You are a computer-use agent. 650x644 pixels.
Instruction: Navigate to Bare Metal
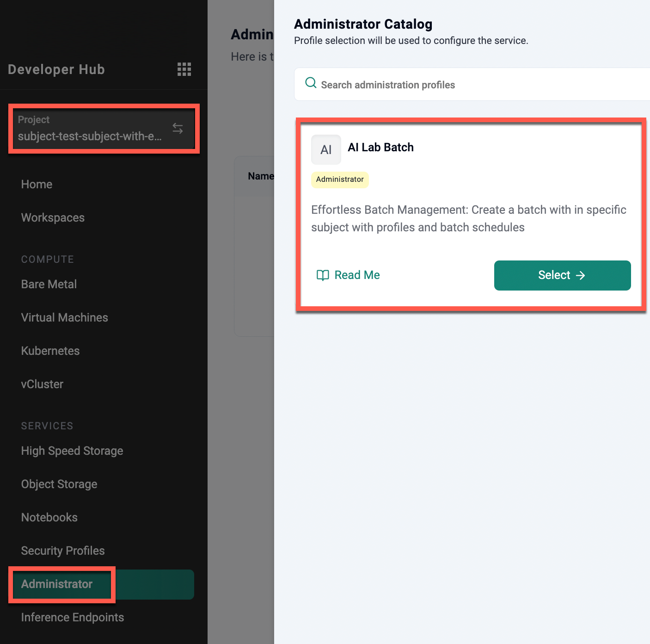pyautogui.click(x=49, y=284)
